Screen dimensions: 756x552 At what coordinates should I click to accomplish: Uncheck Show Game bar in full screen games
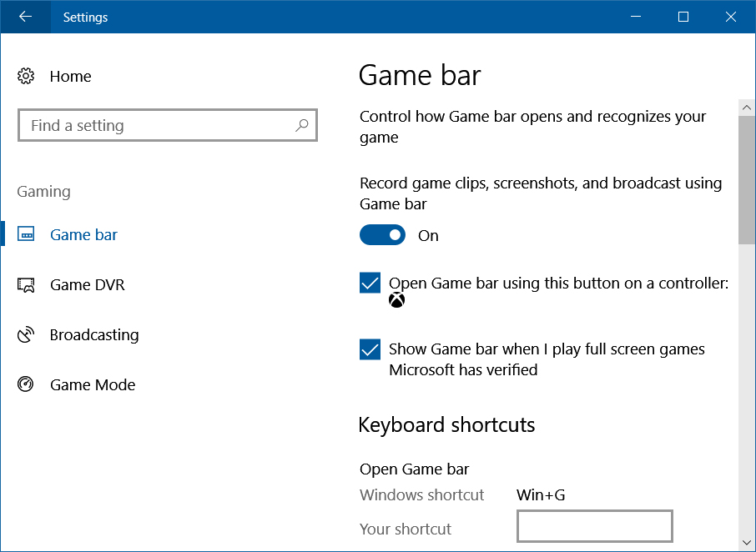pos(370,349)
